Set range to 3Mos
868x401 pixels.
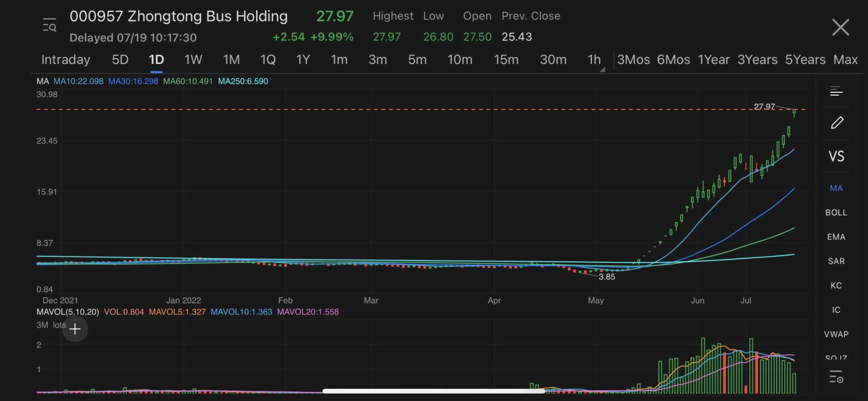click(634, 60)
